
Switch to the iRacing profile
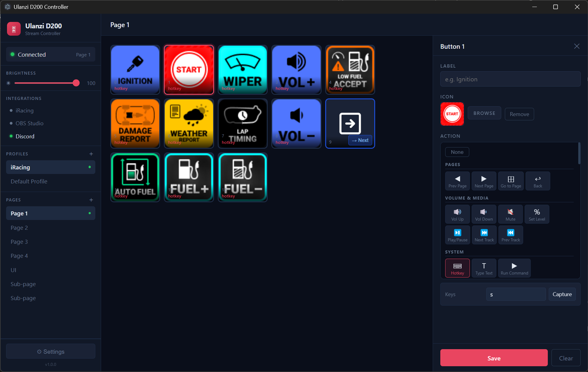coord(51,167)
